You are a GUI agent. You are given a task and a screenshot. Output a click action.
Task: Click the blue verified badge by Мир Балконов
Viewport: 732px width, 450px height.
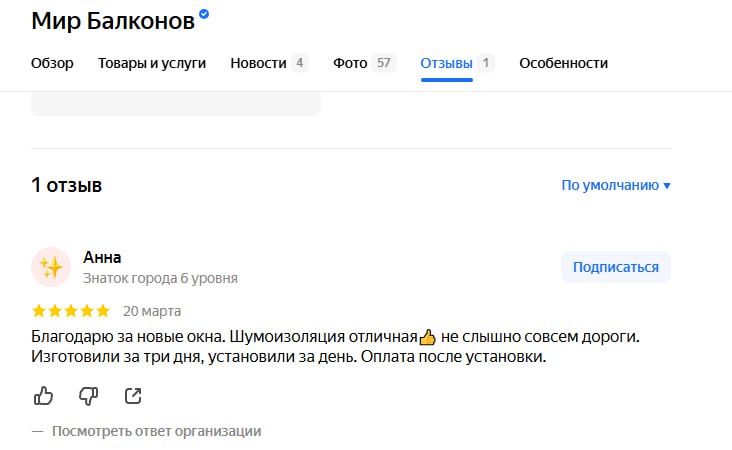point(204,14)
